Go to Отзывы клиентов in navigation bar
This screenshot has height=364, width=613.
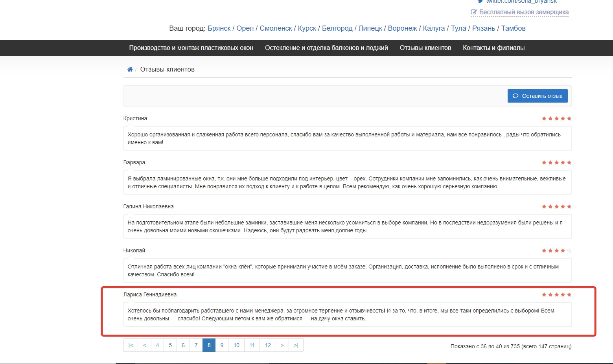click(x=425, y=48)
